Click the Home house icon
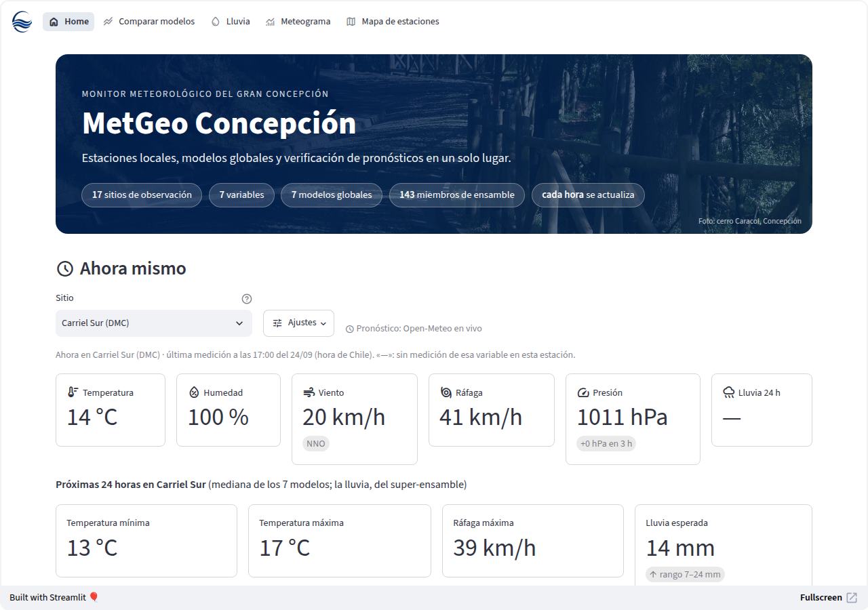868x610 pixels. tap(54, 22)
